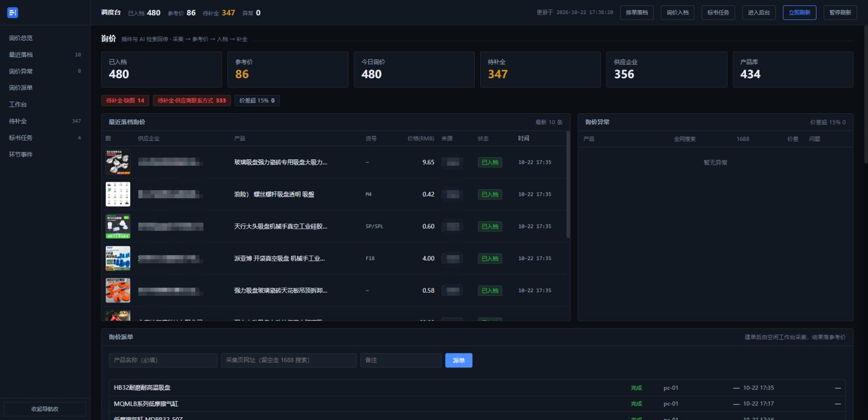Open the 已入档 480 stat card
The image size is (868, 420).
click(x=162, y=69)
